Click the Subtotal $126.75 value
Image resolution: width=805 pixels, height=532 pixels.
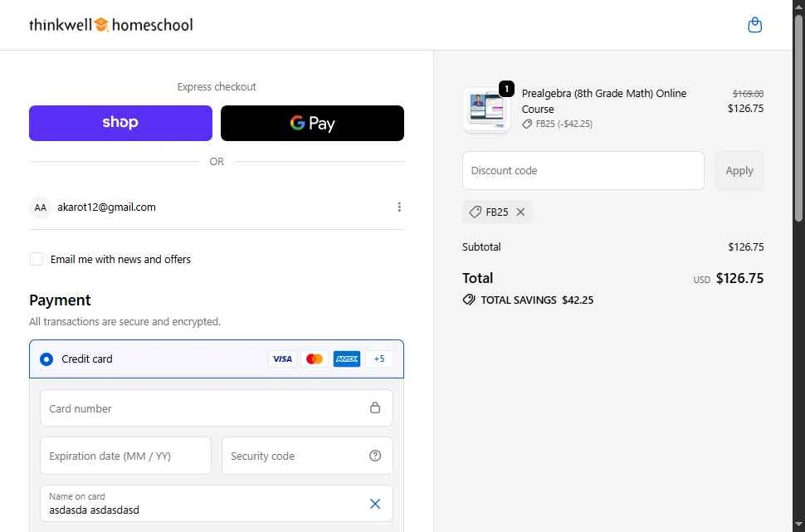(745, 247)
